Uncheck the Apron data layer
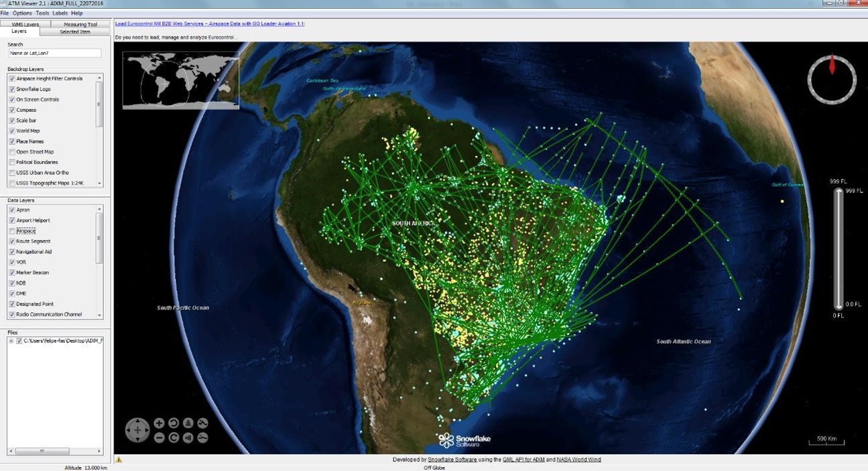868x471 pixels. click(x=12, y=210)
